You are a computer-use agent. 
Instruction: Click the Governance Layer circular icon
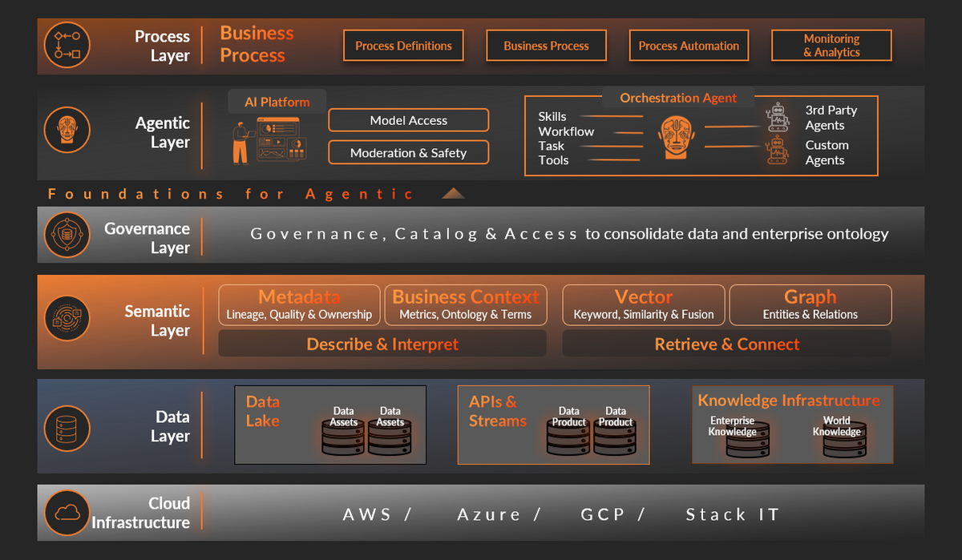67,235
